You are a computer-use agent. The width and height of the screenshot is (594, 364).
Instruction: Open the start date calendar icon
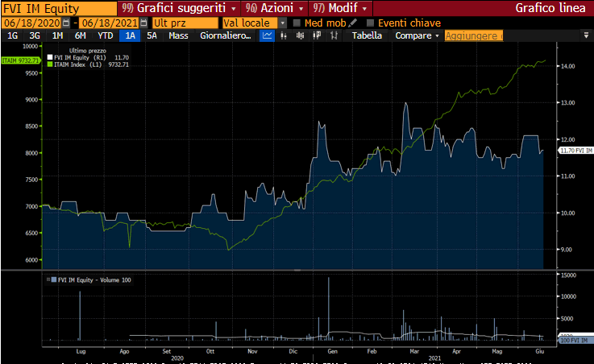(66, 23)
